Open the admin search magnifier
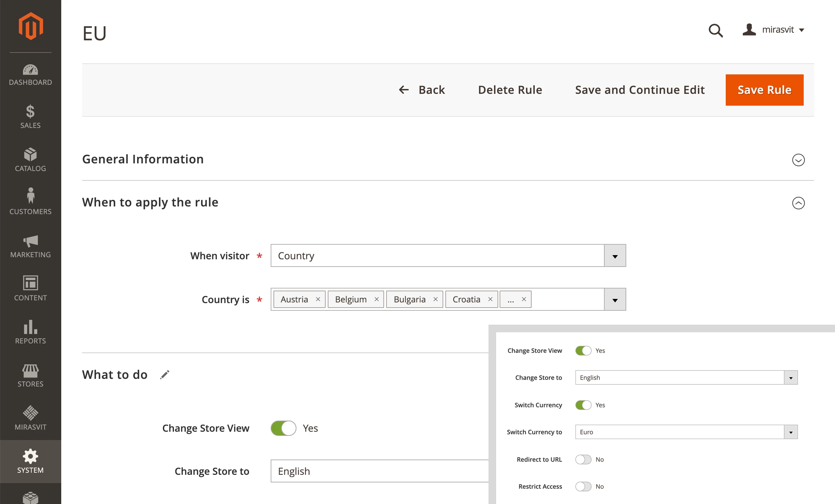The width and height of the screenshot is (835, 504). (715, 31)
